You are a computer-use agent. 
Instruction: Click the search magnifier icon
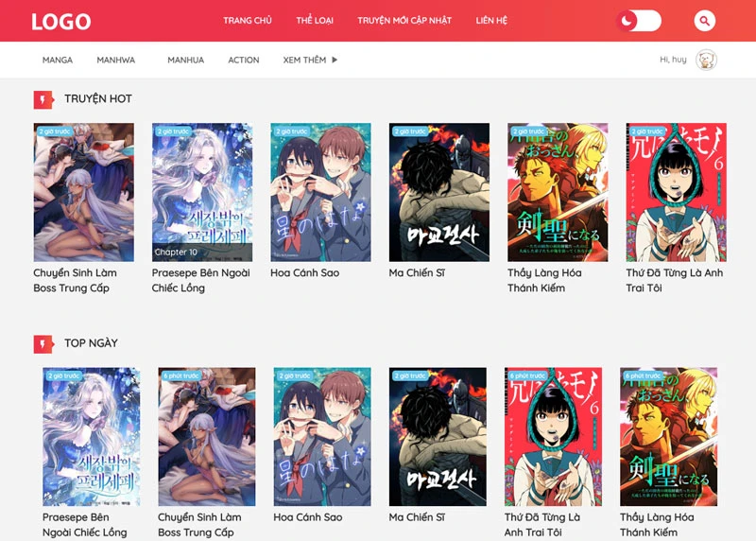click(704, 21)
